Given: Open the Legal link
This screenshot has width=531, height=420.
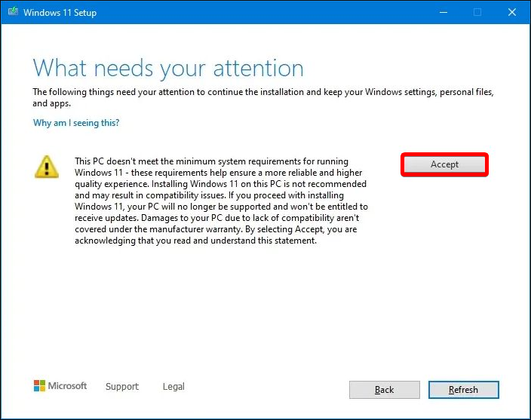Looking at the screenshot, I should [x=173, y=386].
